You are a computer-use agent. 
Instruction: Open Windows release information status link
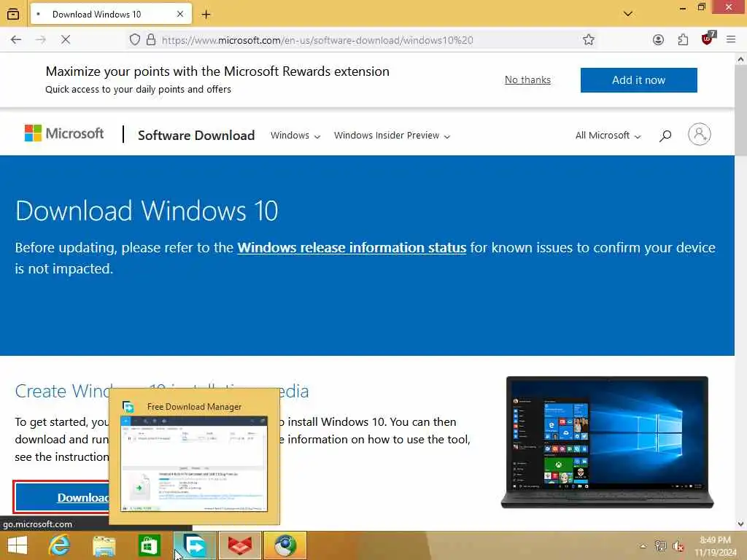[x=352, y=248]
